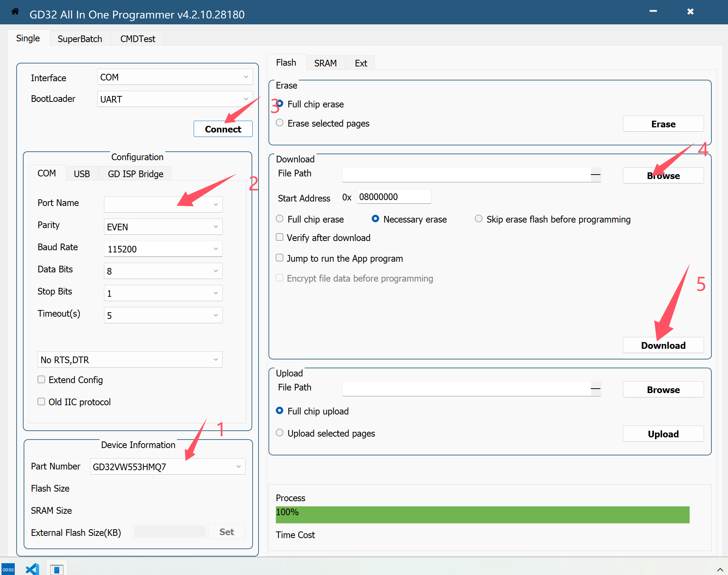Open the GD32 app from the taskbar

coord(8,569)
